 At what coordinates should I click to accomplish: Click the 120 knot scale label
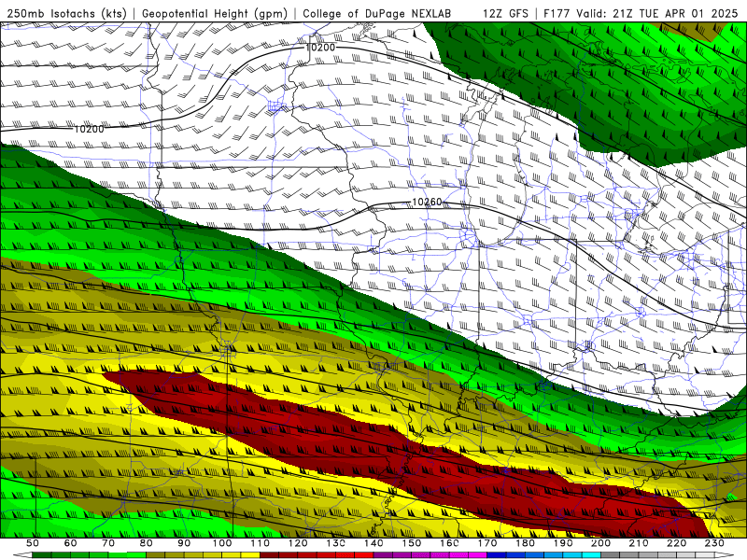coord(298,543)
